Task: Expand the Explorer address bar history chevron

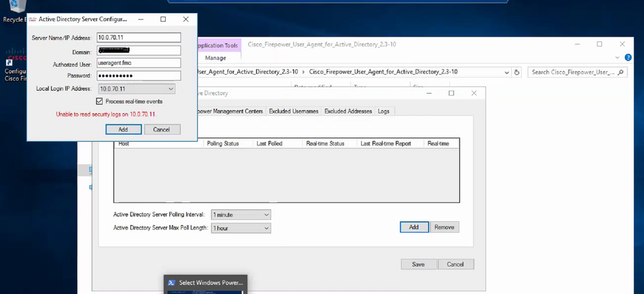Action: 507,72
